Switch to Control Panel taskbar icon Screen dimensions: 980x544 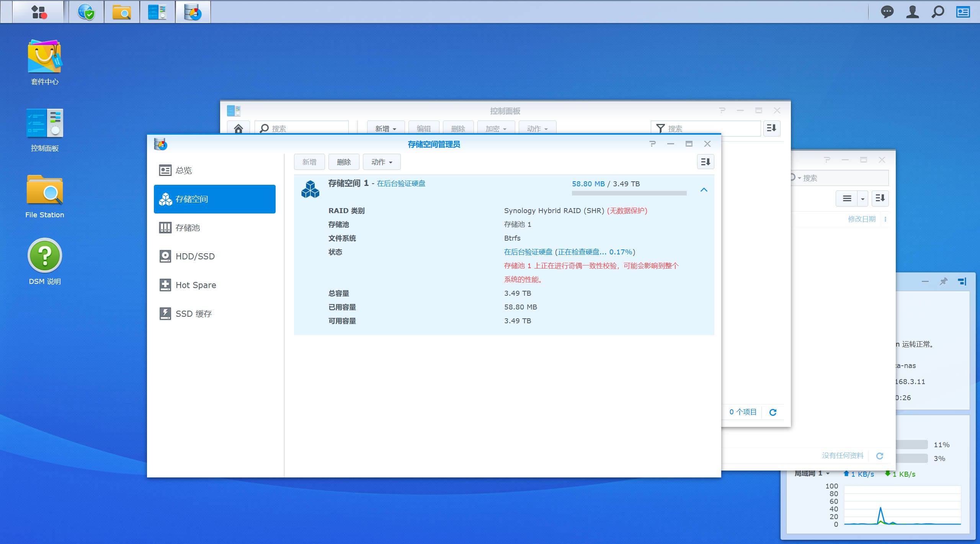(157, 12)
